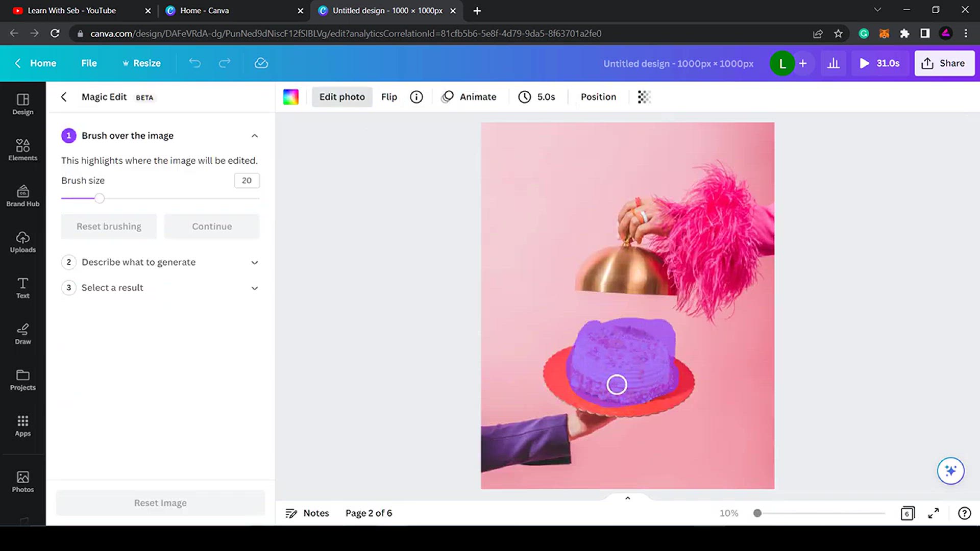The width and height of the screenshot is (980, 551).
Task: Click the Flip button
Action: pyautogui.click(x=389, y=97)
